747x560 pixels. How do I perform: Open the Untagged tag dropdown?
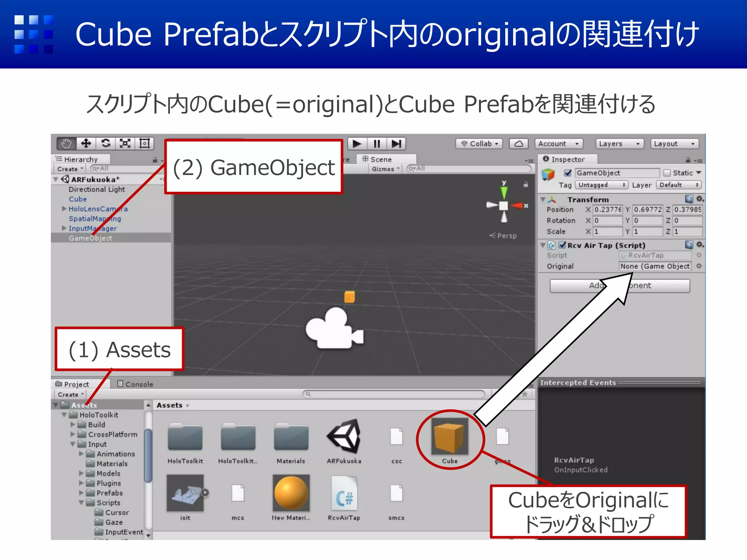coord(601,185)
